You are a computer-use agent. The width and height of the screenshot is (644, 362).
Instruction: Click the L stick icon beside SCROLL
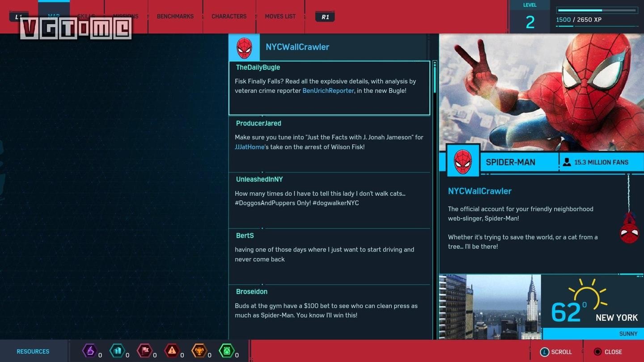[x=544, y=352]
